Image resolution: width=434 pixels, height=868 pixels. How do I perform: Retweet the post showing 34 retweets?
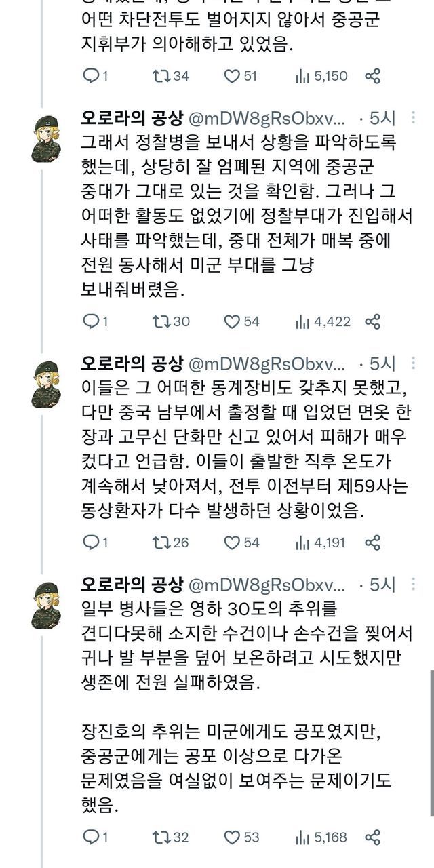(x=161, y=77)
